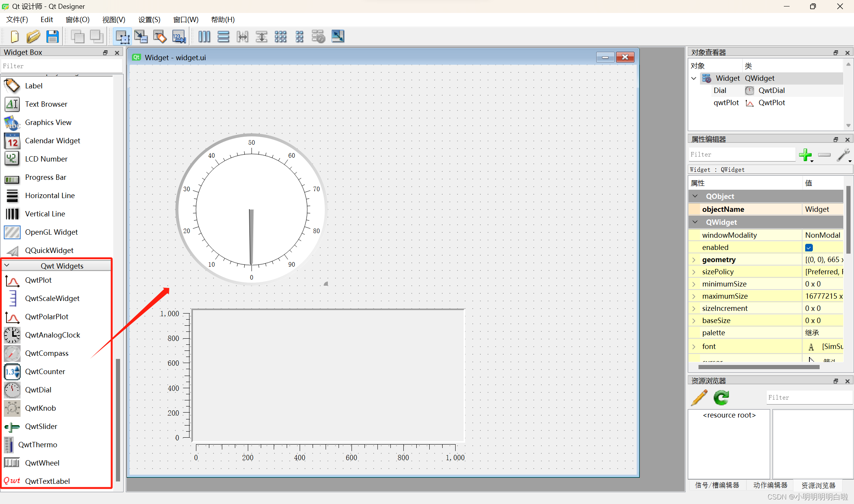Viewport: 854px width, 504px height.
Task: Click the Widget Box filter field
Action: [x=61, y=66]
